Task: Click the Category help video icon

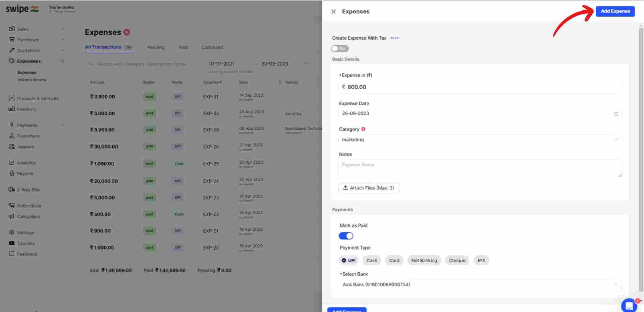Action: coord(363,129)
